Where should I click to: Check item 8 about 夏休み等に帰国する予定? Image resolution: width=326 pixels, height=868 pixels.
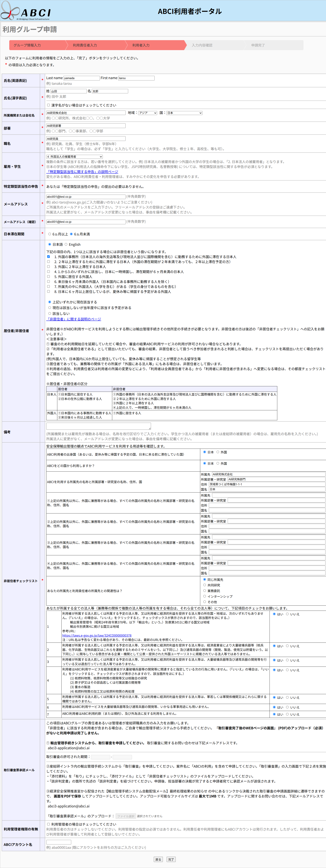click(49, 291)
